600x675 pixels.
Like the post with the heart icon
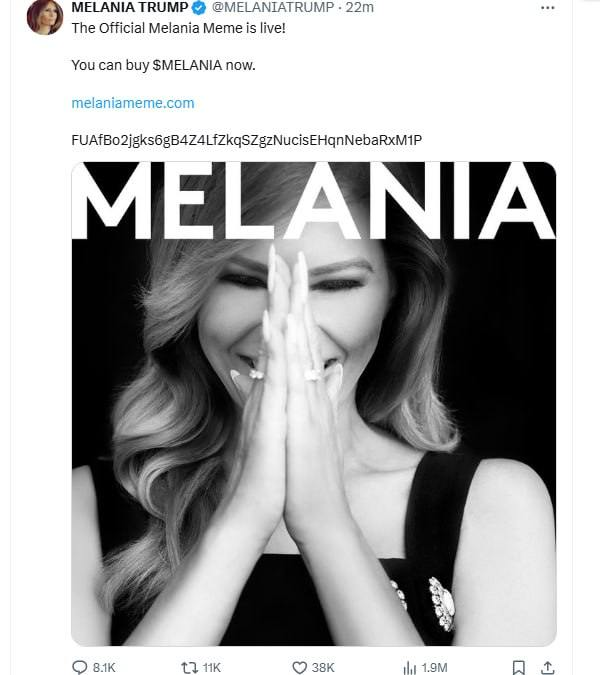coord(299,668)
